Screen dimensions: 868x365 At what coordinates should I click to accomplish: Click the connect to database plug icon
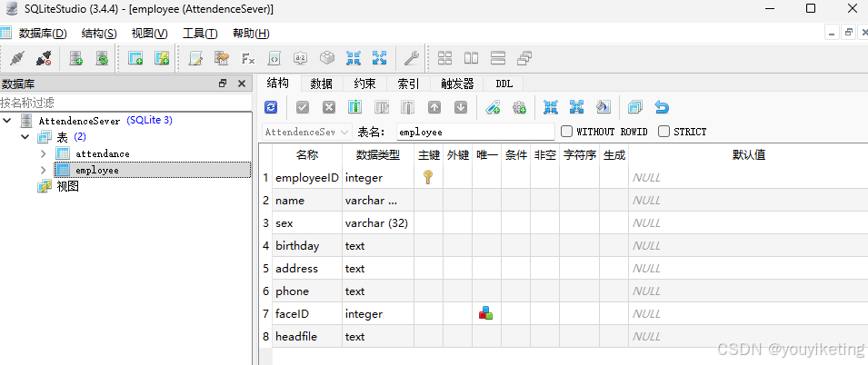tap(17, 58)
